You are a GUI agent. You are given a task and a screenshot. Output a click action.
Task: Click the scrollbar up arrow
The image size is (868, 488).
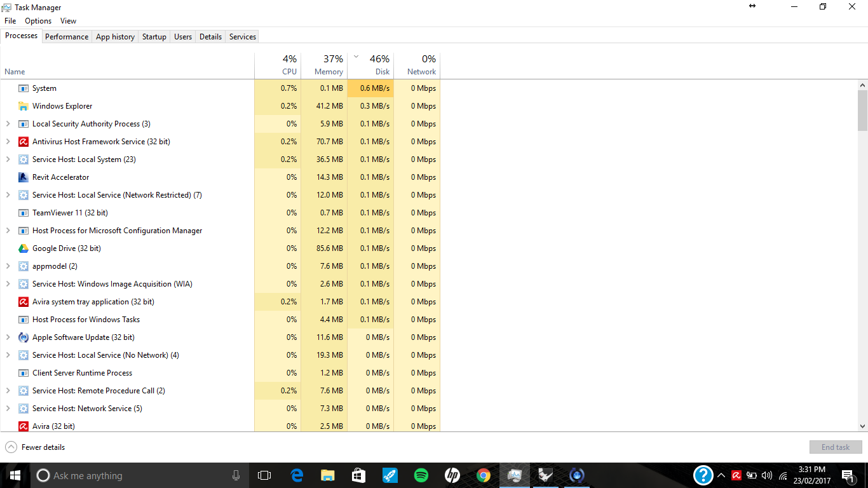[862, 85]
